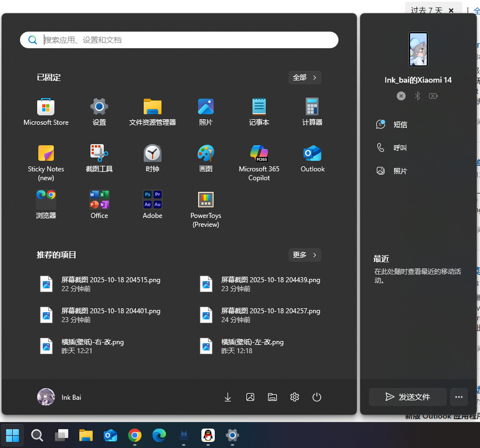Image resolution: width=480 pixels, height=448 pixels.
Task: Open Settings gear in Start footer
Action: [295, 397]
